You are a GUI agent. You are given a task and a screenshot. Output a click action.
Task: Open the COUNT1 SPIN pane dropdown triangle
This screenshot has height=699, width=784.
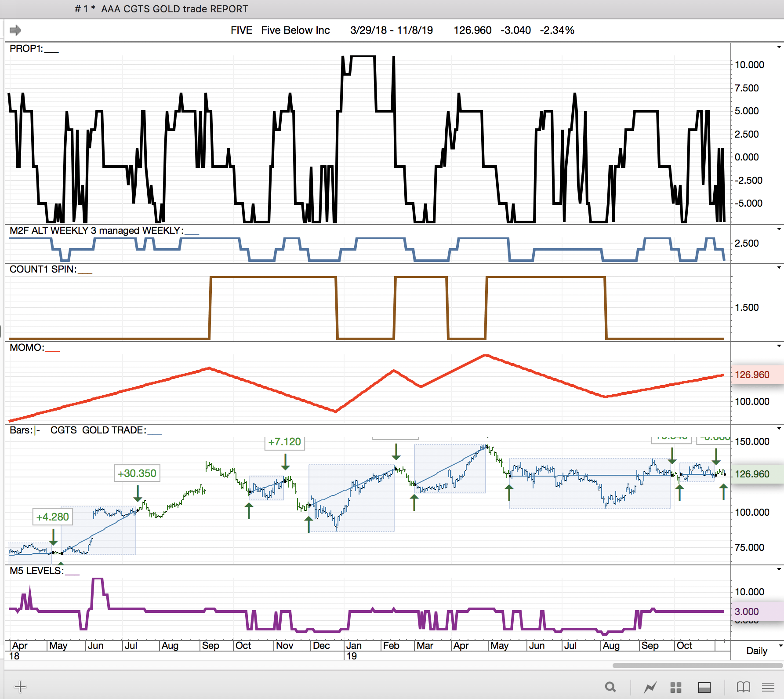click(x=779, y=268)
